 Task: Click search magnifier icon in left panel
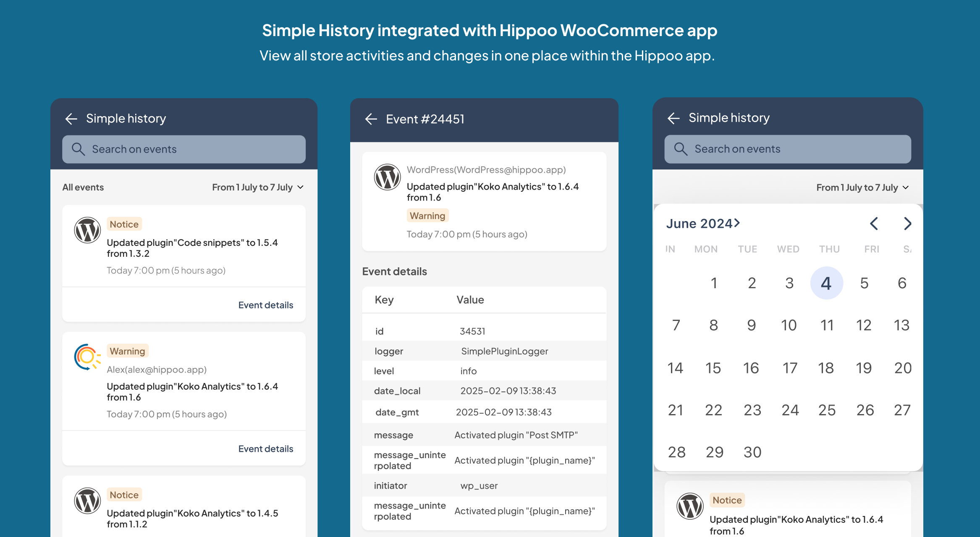click(78, 149)
